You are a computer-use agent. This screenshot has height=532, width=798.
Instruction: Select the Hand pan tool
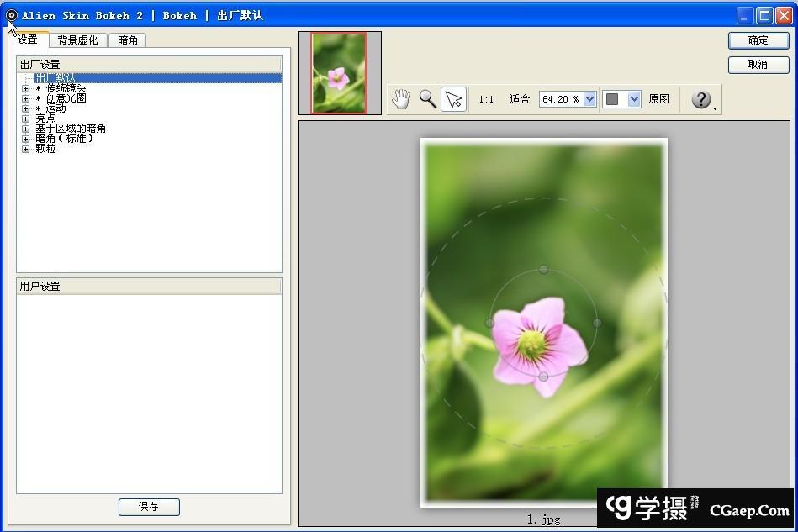coord(401,99)
